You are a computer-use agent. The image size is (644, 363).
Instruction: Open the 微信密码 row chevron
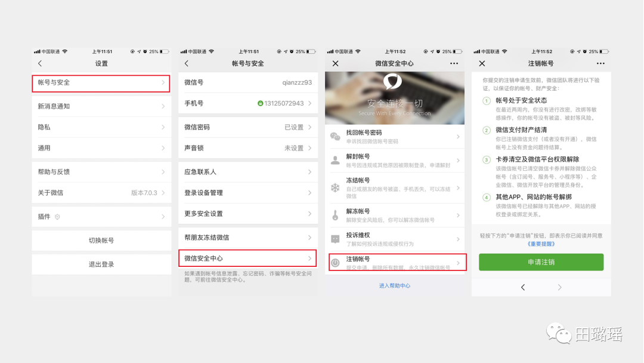309,127
